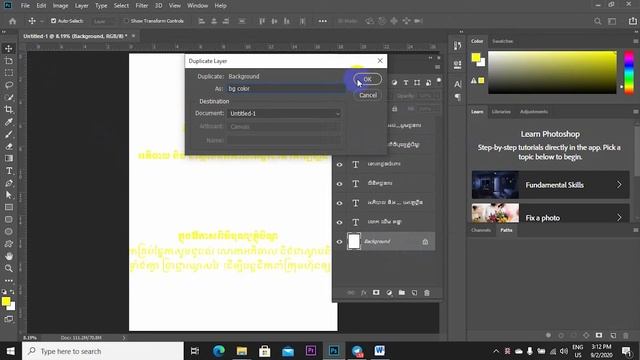Open the workspace switcher icon
The width and height of the screenshot is (640, 360).
(x=612, y=21)
